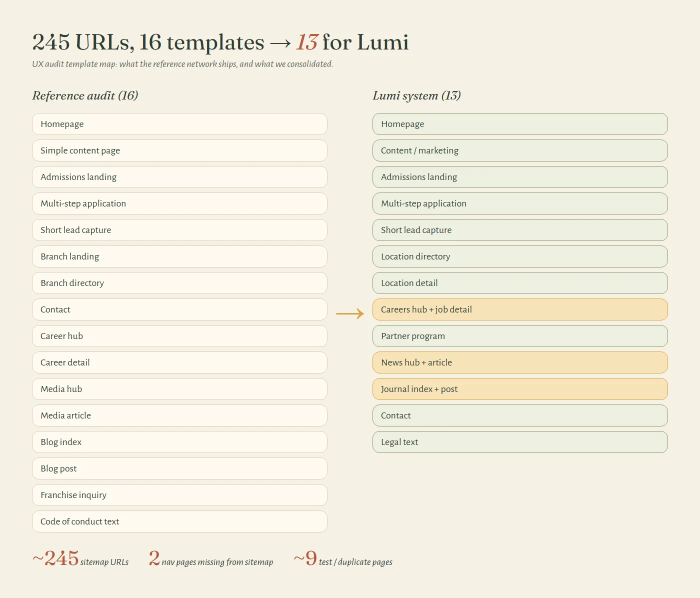Click the Franchise inquiry row
Image resolution: width=700 pixels, height=598 pixels.
coord(179,495)
